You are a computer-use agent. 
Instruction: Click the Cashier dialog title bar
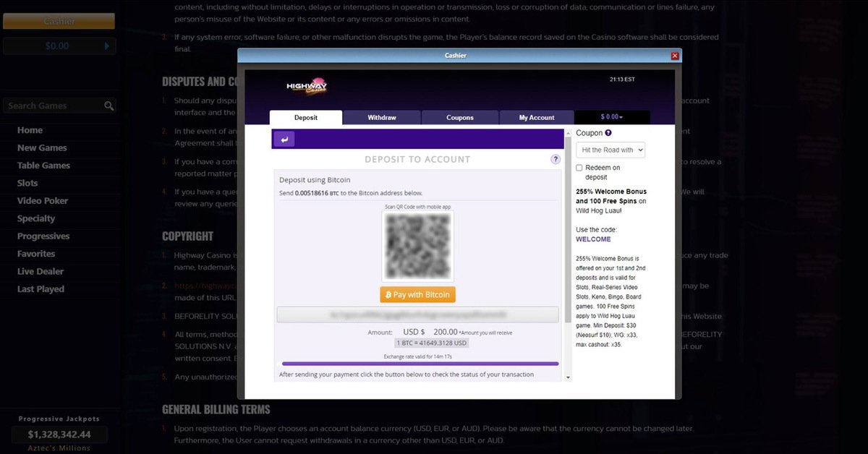454,56
